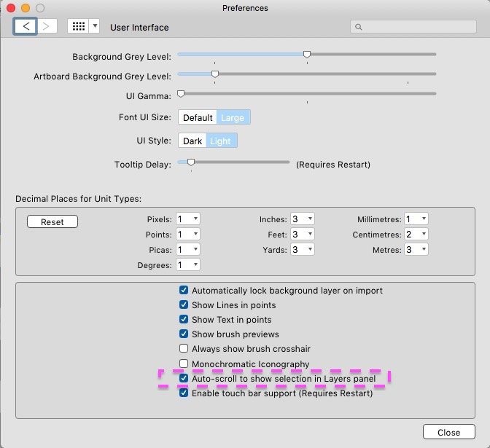Show all preferences grid icon
The height and width of the screenshot is (448, 490).
click(x=77, y=26)
